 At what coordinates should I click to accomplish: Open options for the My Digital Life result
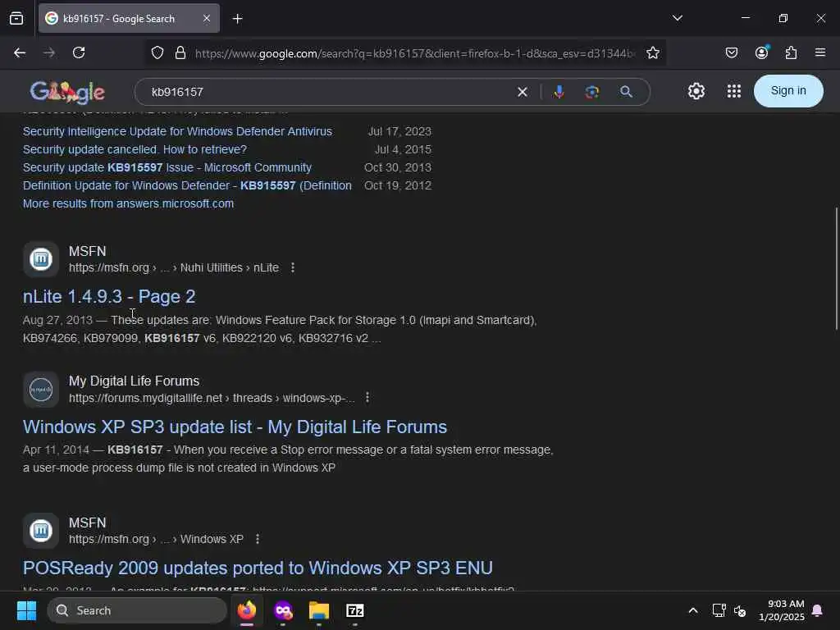(x=367, y=398)
